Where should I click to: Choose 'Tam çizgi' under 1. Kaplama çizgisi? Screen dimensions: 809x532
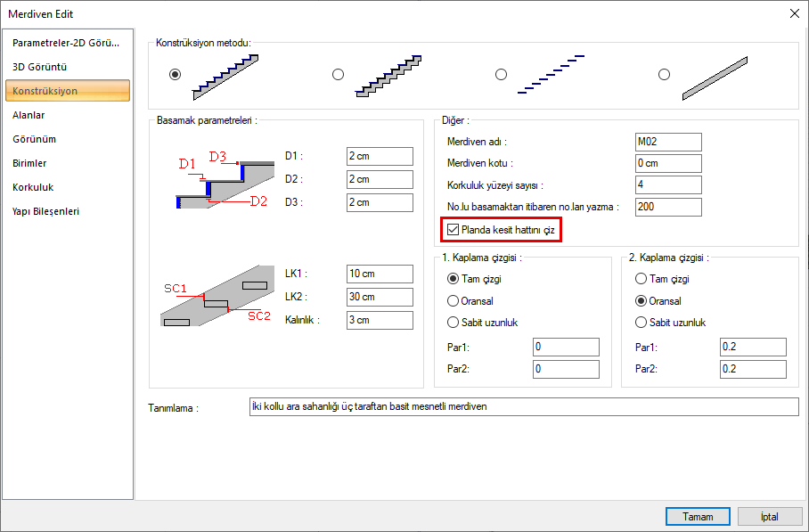pyautogui.click(x=453, y=279)
